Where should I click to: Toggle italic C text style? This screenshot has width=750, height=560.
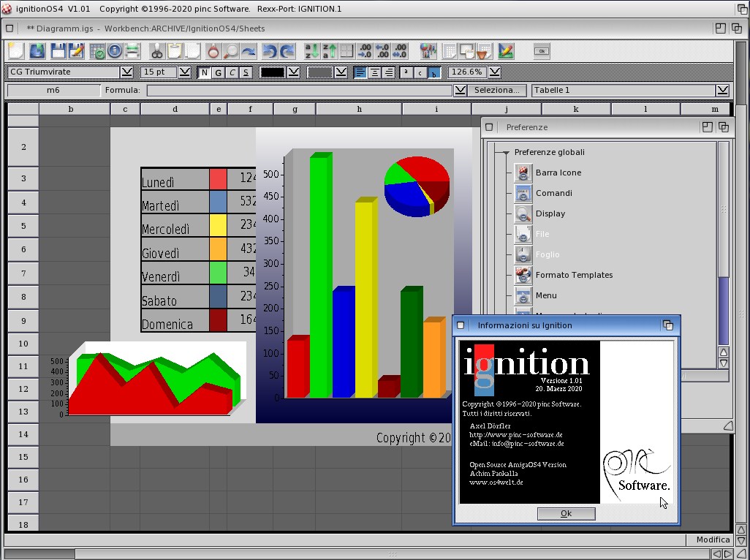232,72
